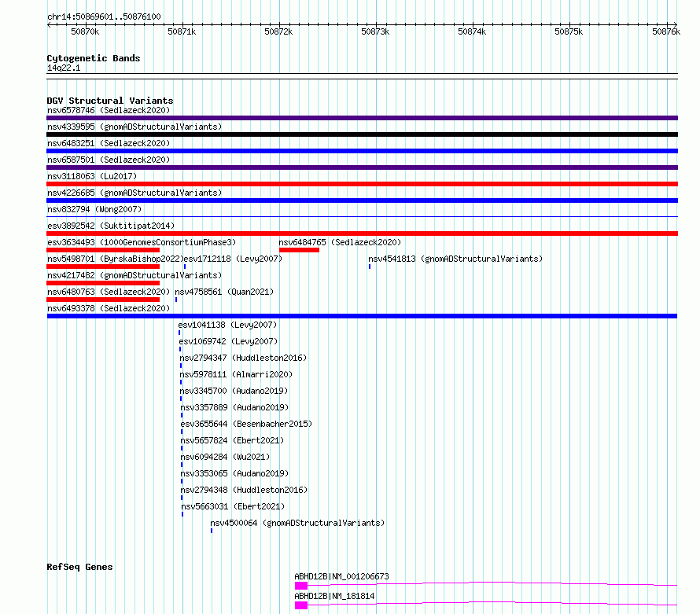Image resolution: width=700 pixels, height=614 pixels.
Task: Click the nsv3353065 (Audano2019) label
Action: coord(235,473)
